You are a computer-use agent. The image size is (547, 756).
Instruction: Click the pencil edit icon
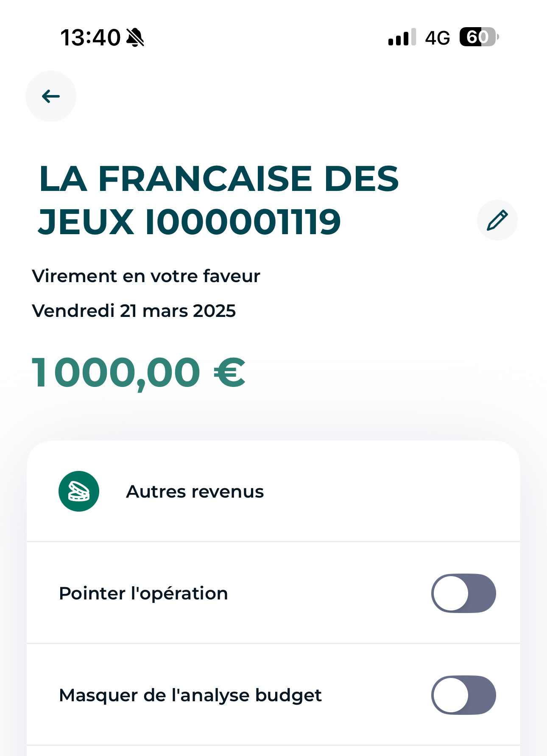tap(497, 220)
